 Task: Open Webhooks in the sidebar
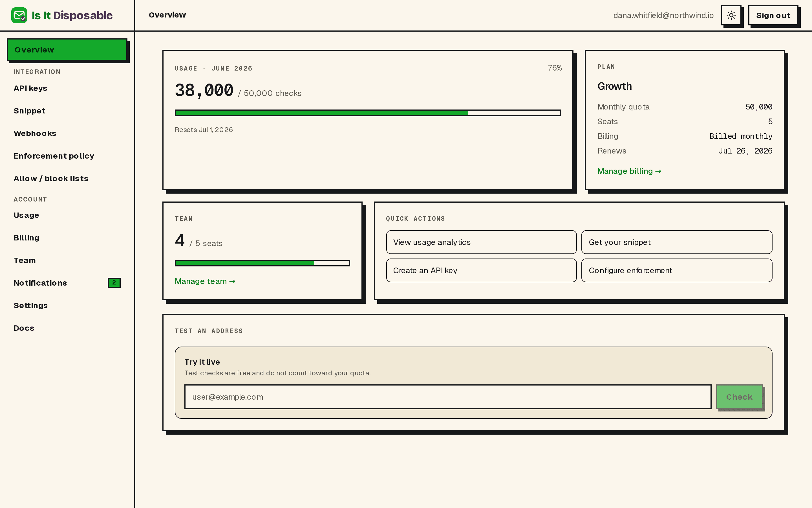coord(67,133)
